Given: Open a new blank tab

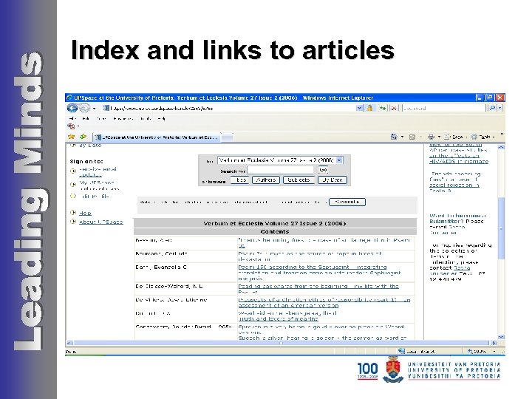Looking at the screenshot, I should [x=228, y=137].
